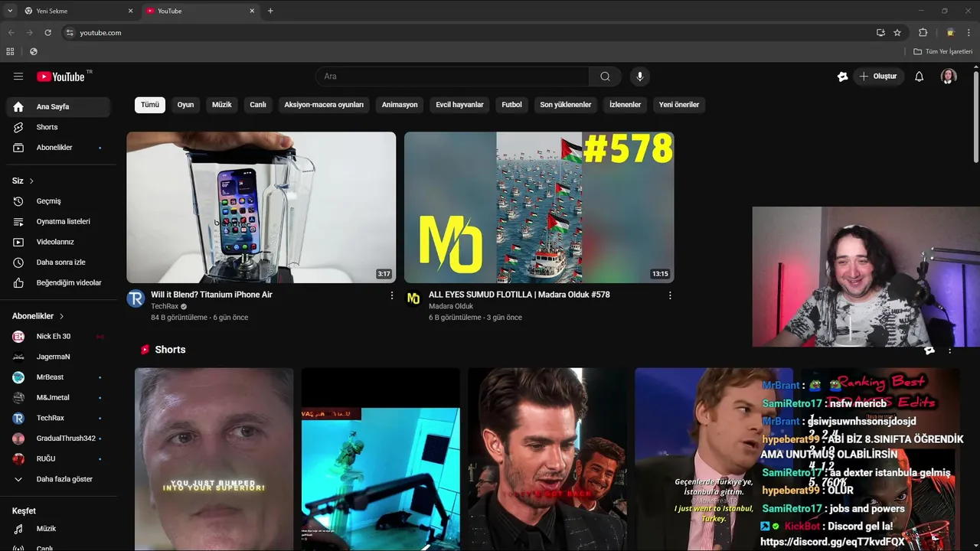980x551 pixels.
Task: Open the account avatar menu
Action: click(x=949, y=77)
